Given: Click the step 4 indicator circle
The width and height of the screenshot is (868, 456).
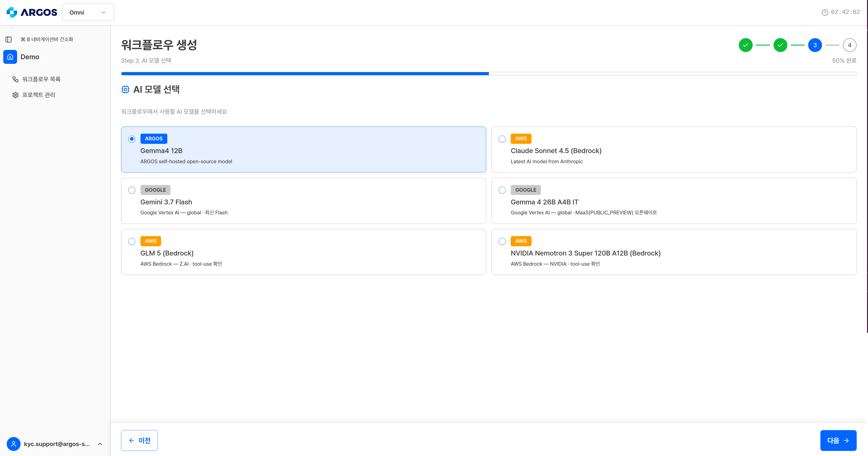Looking at the screenshot, I should point(850,45).
